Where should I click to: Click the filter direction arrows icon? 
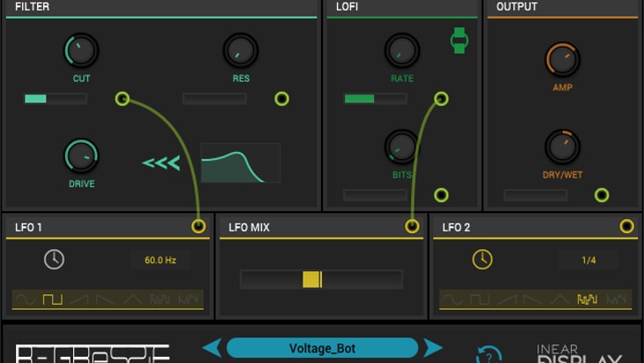(161, 163)
